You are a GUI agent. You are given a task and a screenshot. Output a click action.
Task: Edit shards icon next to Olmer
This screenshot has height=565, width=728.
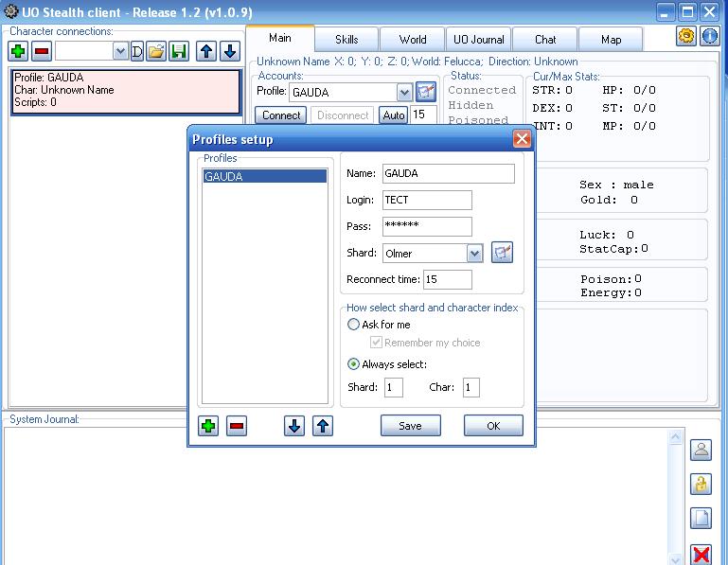coord(502,253)
